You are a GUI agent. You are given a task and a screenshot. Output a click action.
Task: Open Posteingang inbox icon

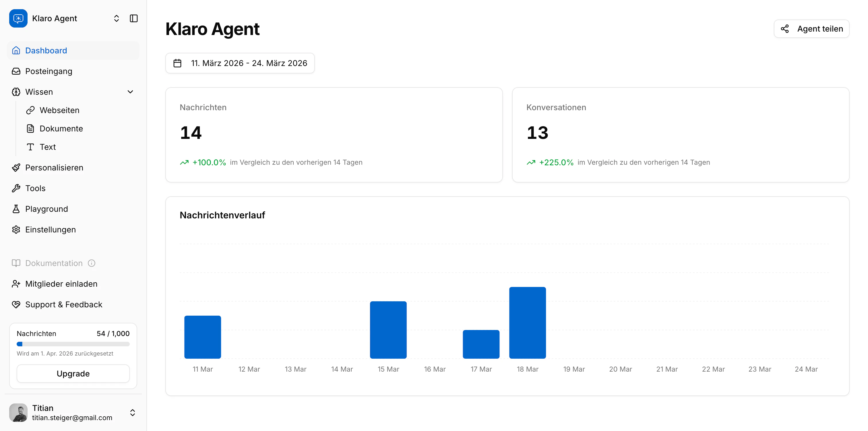point(16,71)
